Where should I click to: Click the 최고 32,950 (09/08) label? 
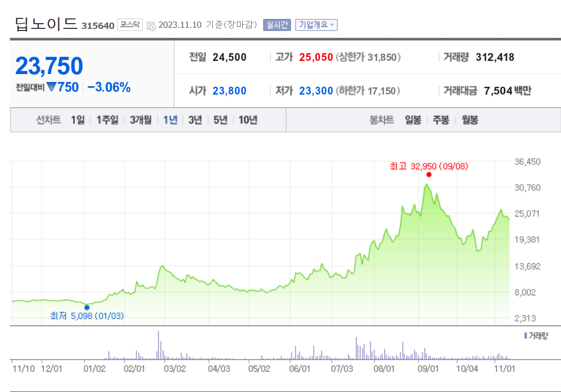[429, 167]
